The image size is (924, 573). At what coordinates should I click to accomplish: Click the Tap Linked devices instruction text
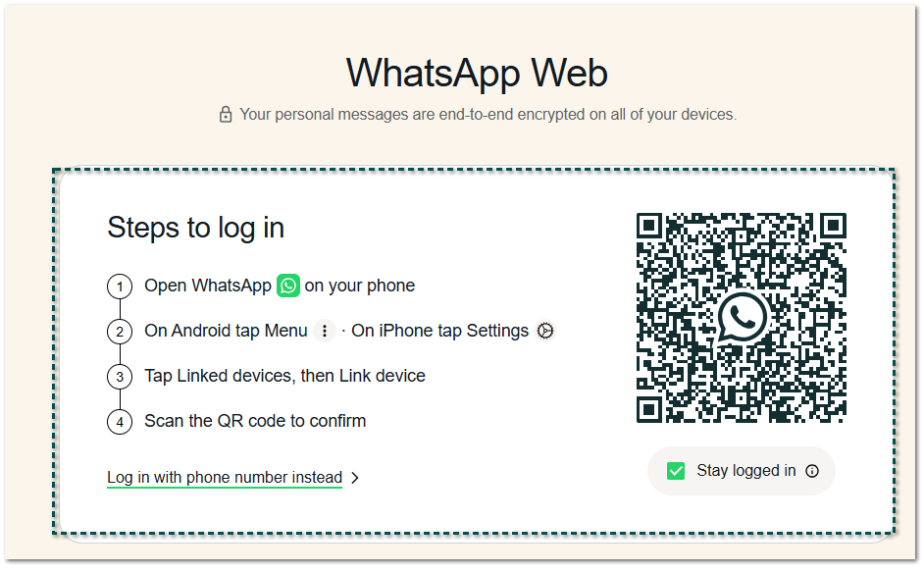pyautogui.click(x=284, y=376)
